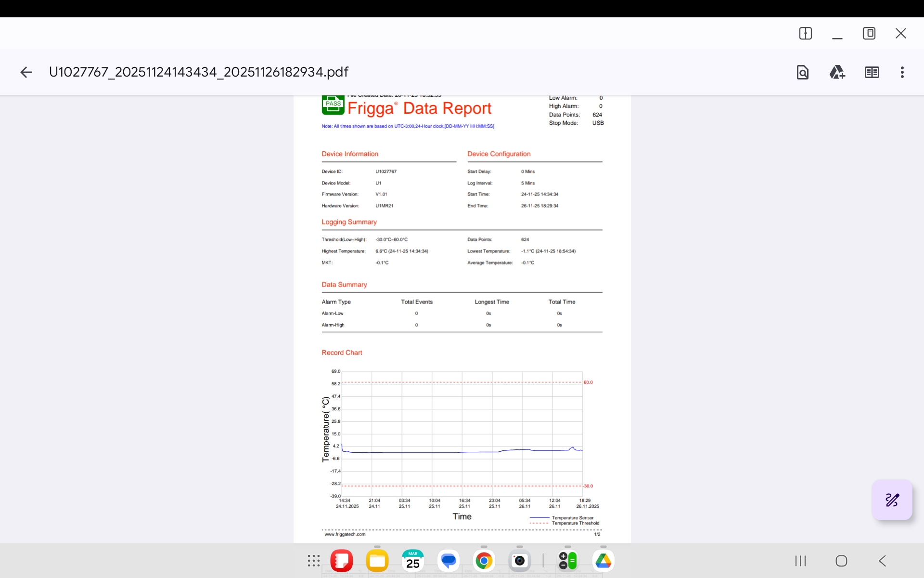
Task: Tap the home navigation button
Action: click(841, 561)
